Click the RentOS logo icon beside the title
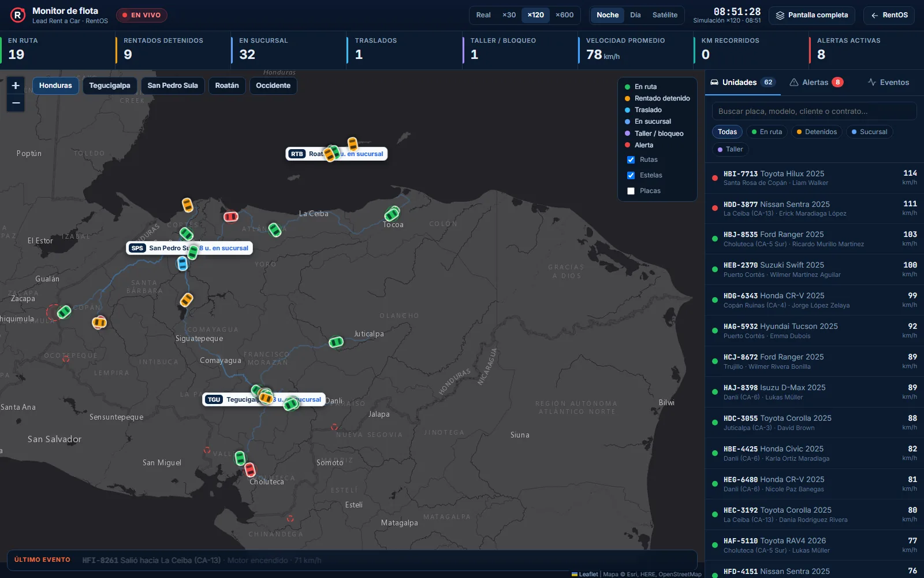The height and width of the screenshot is (578, 924). point(18,15)
